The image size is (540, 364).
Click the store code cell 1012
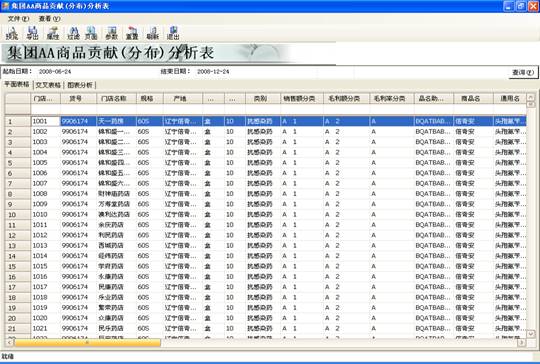[45, 235]
